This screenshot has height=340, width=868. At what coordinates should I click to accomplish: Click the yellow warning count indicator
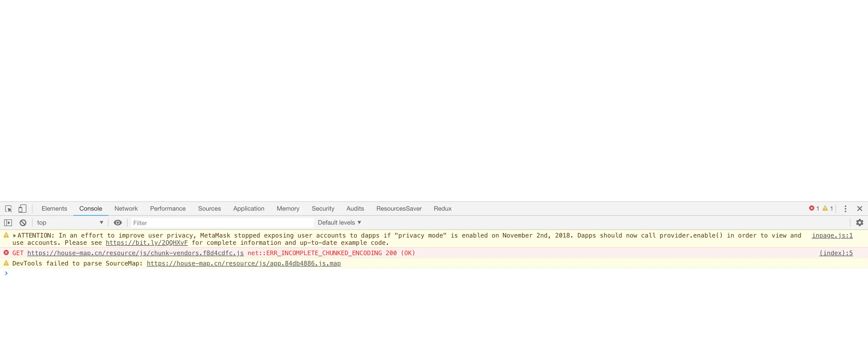click(828, 208)
